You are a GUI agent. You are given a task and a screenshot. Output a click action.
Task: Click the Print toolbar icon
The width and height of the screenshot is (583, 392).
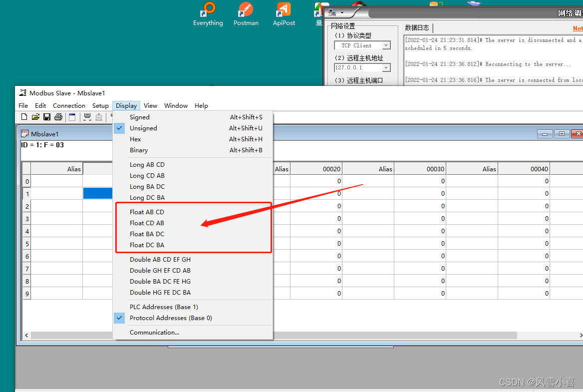tap(58, 117)
